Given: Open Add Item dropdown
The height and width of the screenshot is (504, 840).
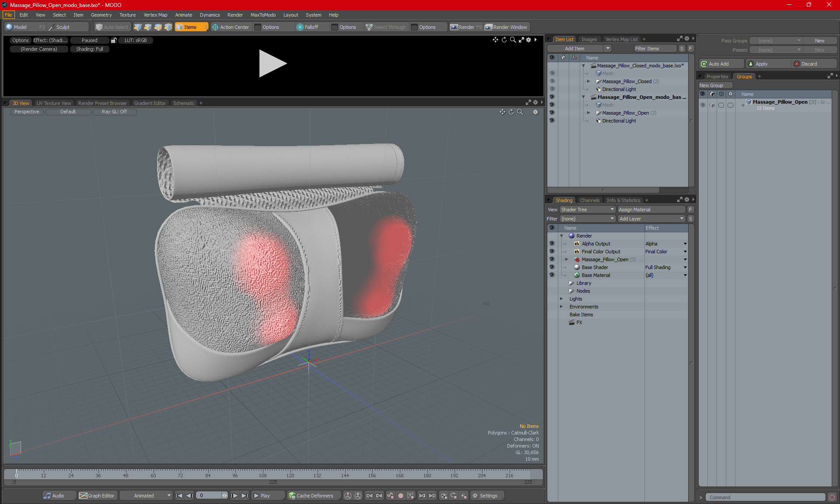Looking at the screenshot, I should [x=608, y=49].
